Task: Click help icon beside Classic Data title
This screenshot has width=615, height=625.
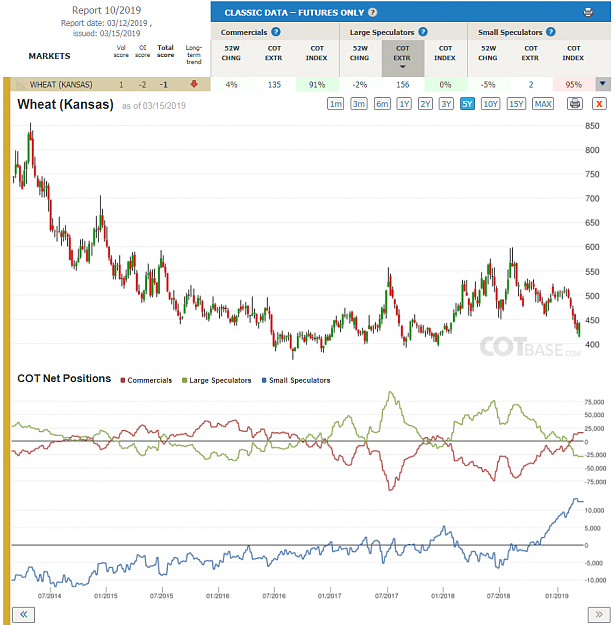Action: click(372, 12)
